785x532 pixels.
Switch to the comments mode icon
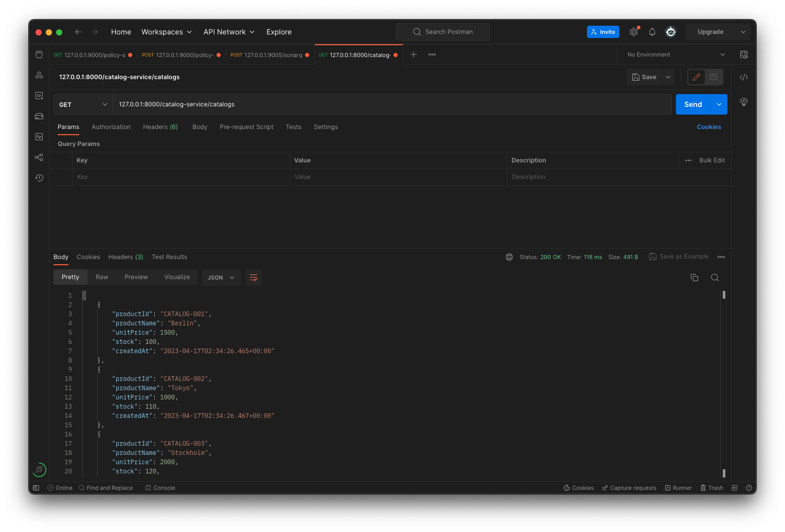coord(714,77)
